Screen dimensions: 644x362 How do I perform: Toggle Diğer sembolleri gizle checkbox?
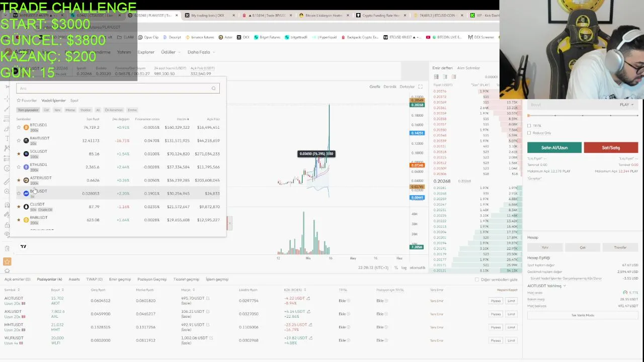477,280
